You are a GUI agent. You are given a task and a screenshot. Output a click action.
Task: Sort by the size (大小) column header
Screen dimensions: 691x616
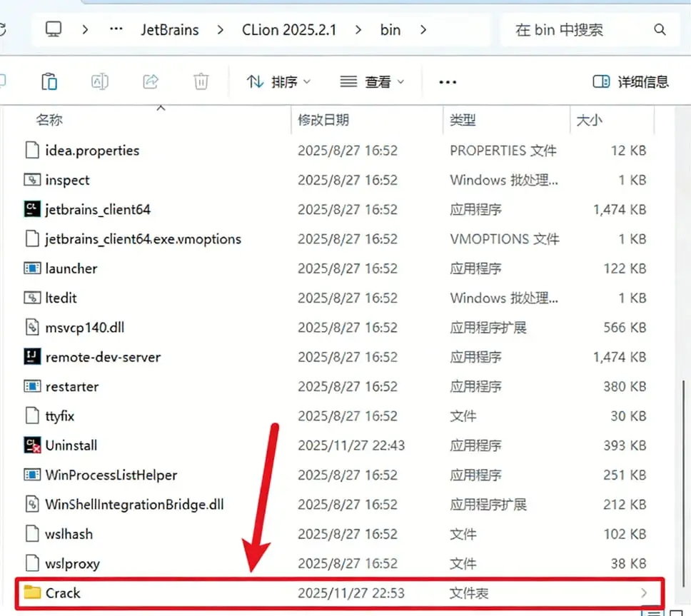pyautogui.click(x=589, y=120)
